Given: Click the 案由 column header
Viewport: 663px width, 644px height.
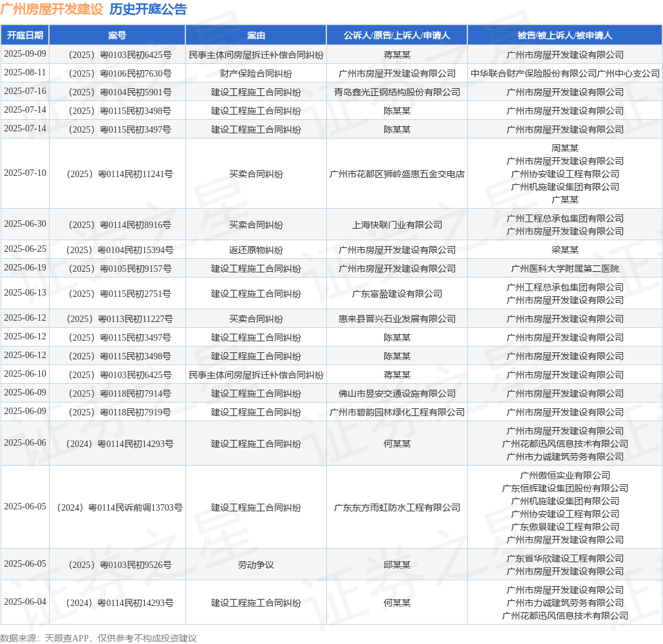Looking at the screenshot, I should (256, 35).
